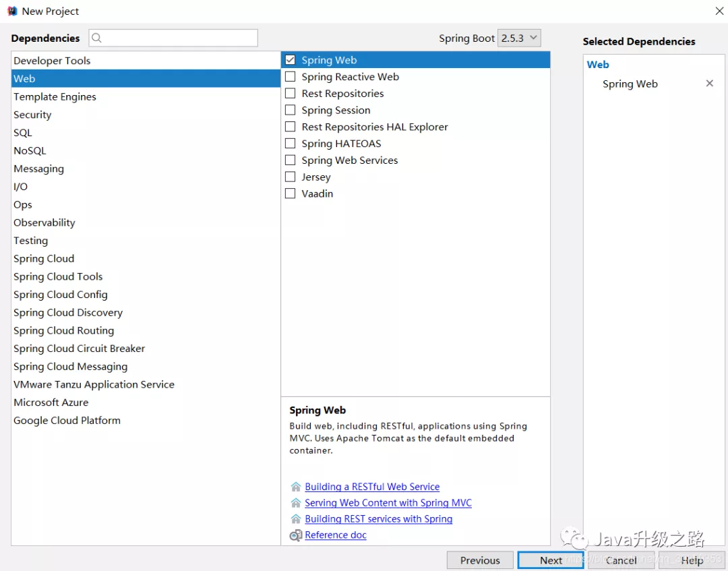Select the SQL category

coord(146,133)
